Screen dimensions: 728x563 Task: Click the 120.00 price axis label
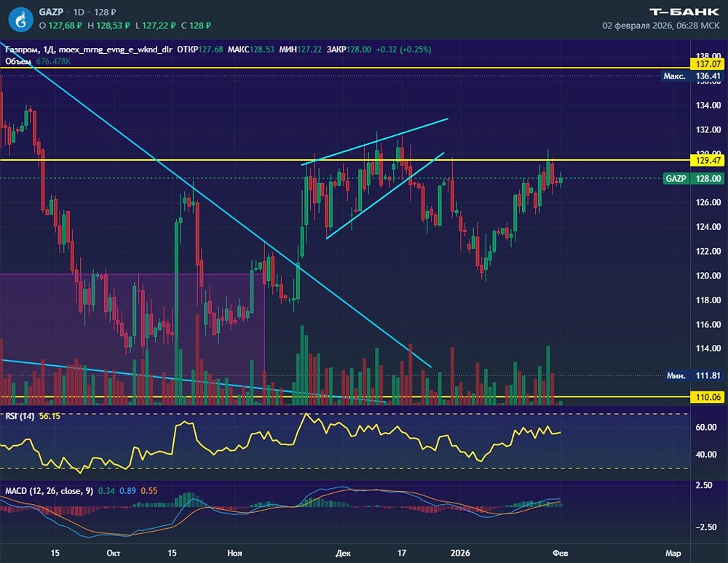(708, 276)
